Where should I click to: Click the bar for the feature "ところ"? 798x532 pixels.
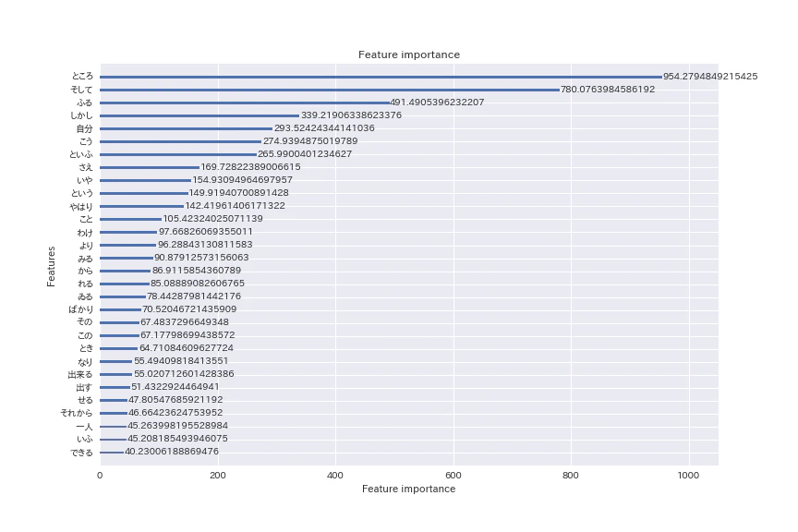(x=381, y=77)
